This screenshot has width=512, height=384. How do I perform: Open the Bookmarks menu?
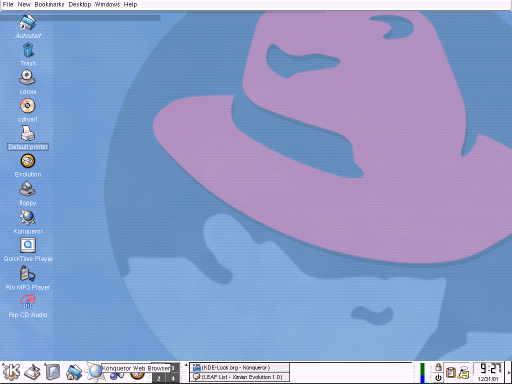click(x=49, y=4)
